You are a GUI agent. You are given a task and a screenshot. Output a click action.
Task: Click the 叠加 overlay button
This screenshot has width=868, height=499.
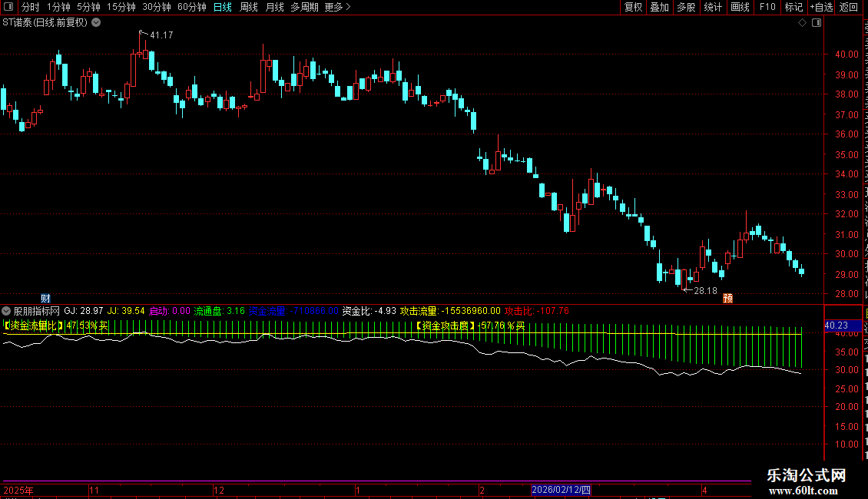click(x=659, y=7)
